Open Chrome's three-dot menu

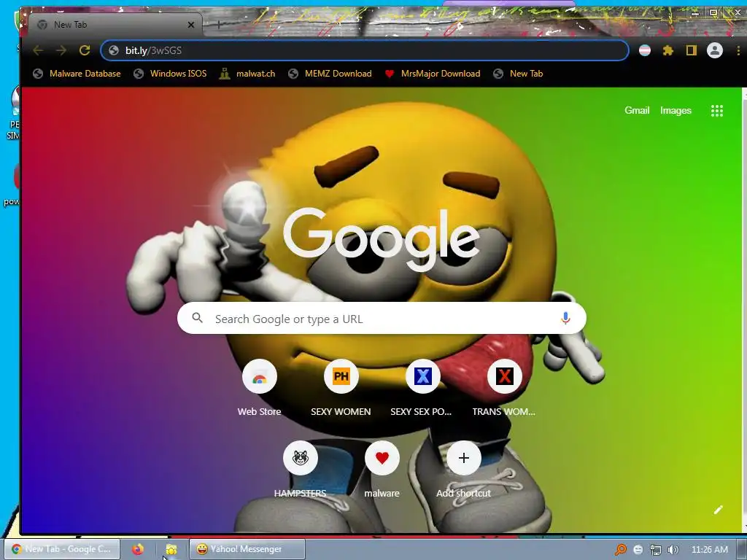point(738,50)
